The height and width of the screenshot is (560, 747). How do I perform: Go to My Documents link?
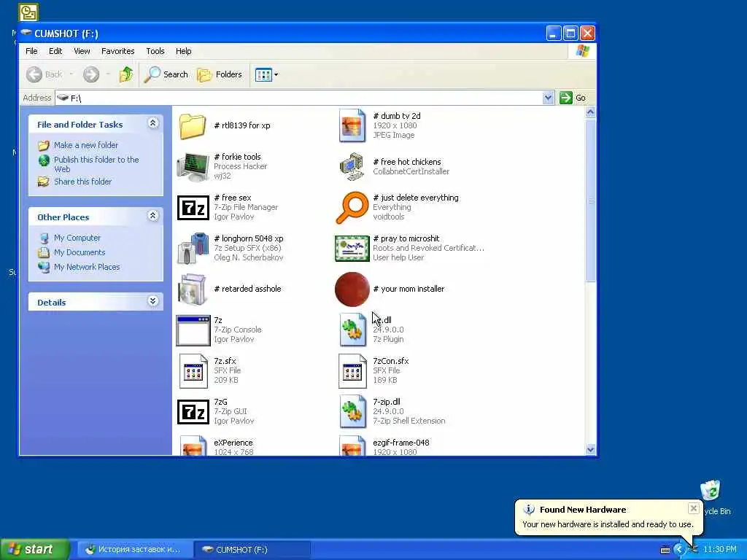[79, 252]
